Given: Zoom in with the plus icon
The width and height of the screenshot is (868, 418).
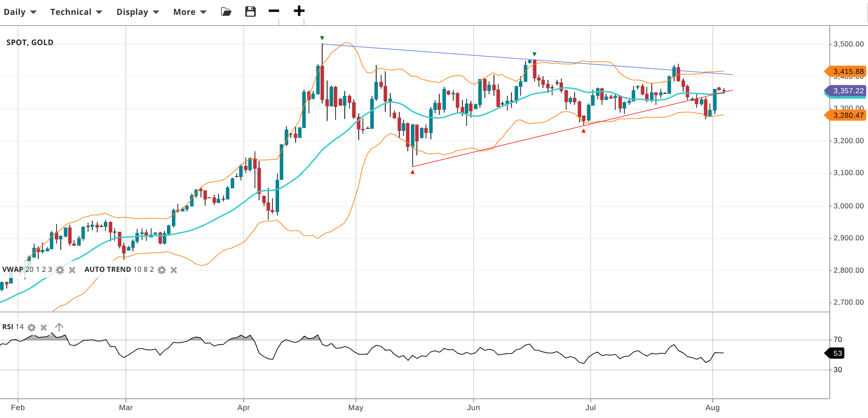Looking at the screenshot, I should pos(299,11).
